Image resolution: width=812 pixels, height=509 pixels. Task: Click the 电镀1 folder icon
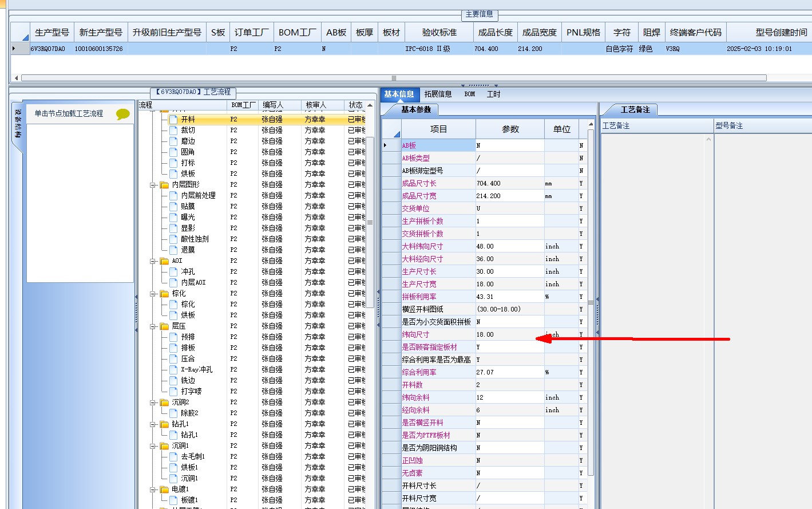point(165,489)
